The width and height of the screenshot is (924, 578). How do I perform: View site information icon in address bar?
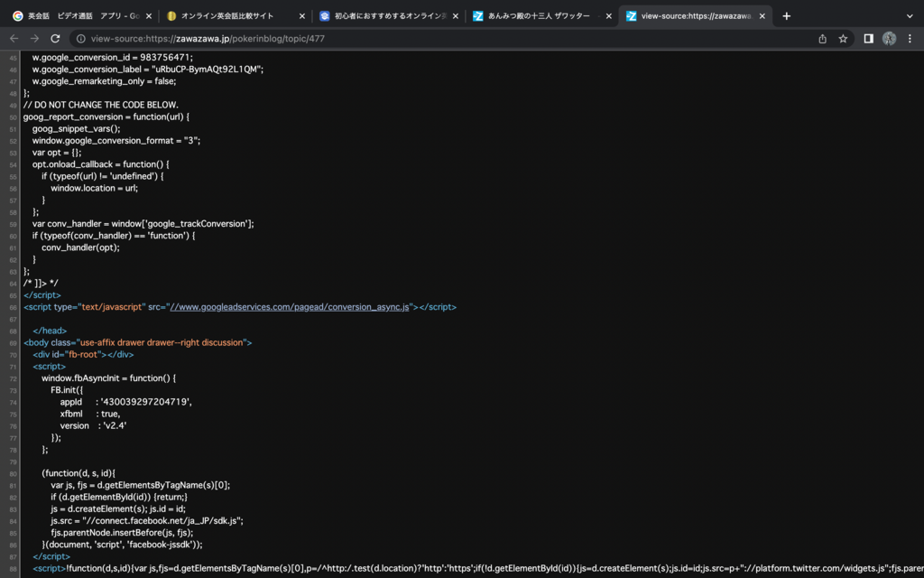tap(80, 39)
